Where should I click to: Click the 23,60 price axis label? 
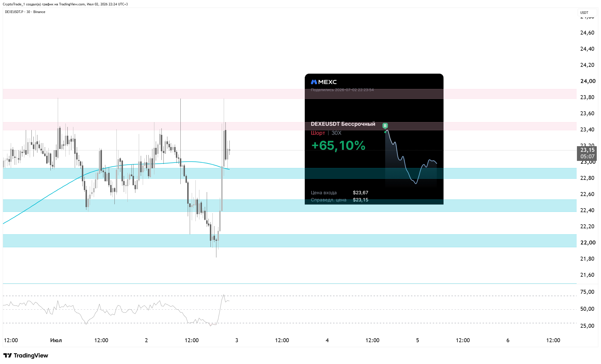587,113
